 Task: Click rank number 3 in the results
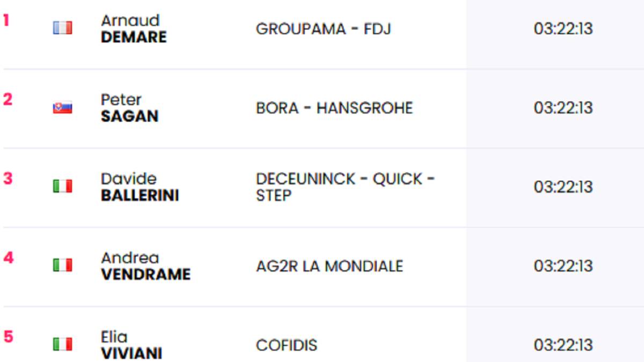point(8,179)
